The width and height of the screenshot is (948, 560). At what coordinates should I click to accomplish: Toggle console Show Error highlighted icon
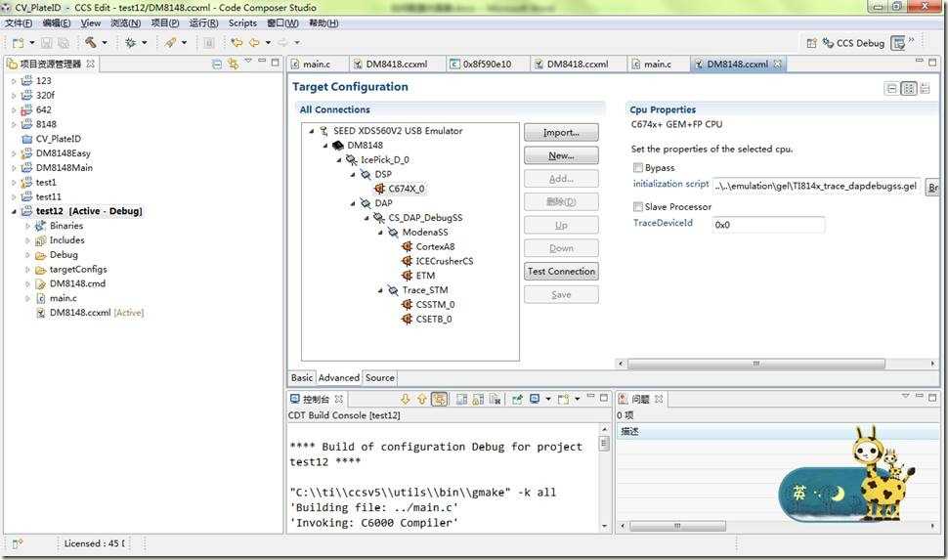439,399
